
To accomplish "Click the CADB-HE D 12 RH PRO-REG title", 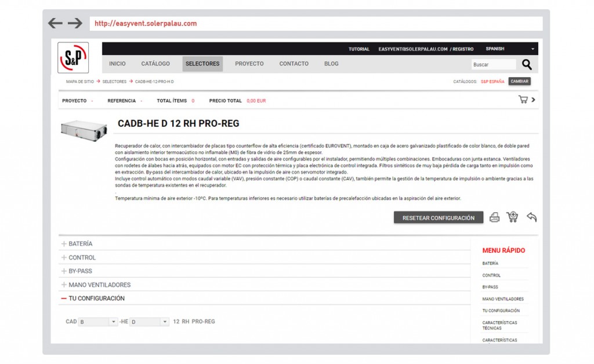I will click(179, 123).
